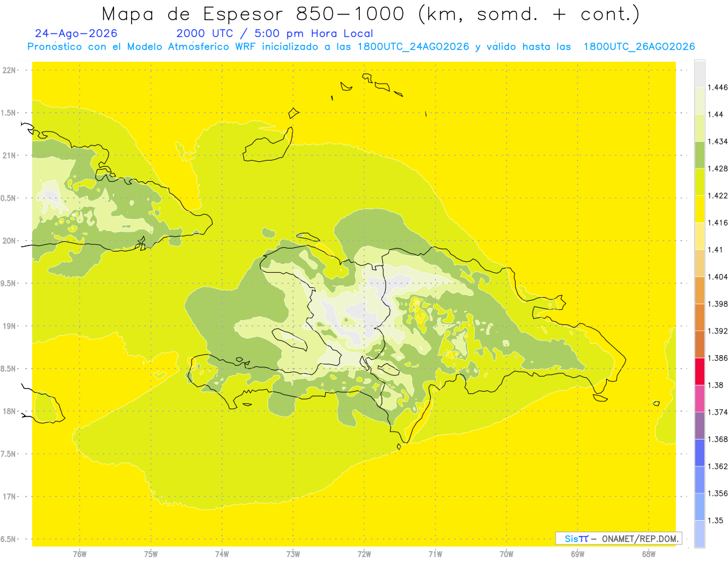Click the bright yellow legend swatch below 1.422
Image resolution: width=728 pixels, height=562 pixels.
click(699, 209)
